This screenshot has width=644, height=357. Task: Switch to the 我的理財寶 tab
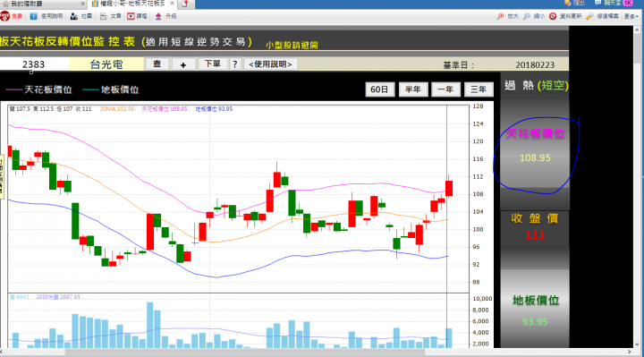point(26,4)
